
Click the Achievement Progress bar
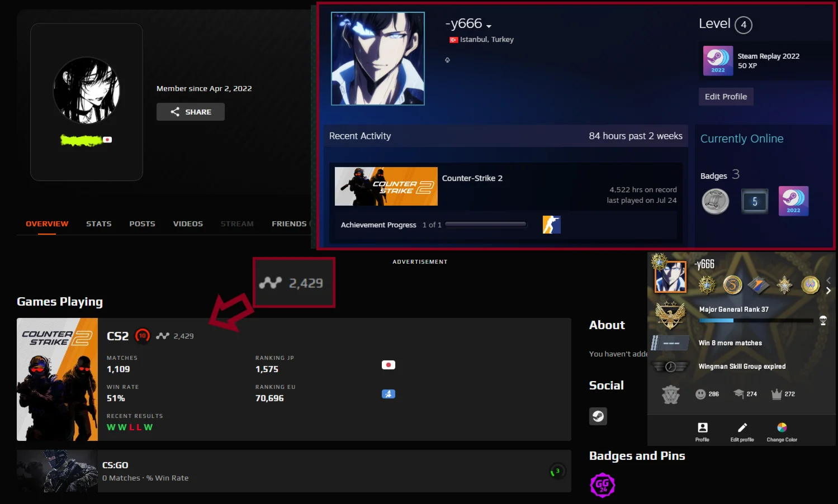tap(486, 225)
